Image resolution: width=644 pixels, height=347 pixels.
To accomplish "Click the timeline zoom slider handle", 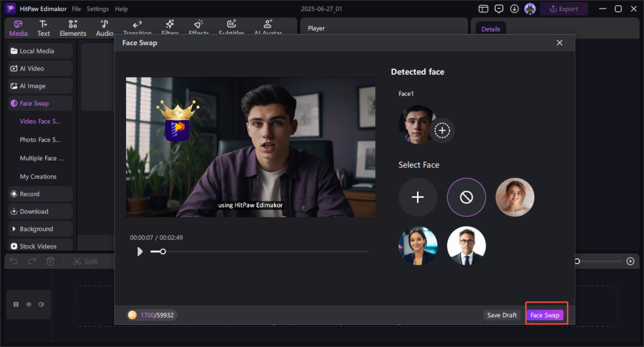I will (x=577, y=261).
